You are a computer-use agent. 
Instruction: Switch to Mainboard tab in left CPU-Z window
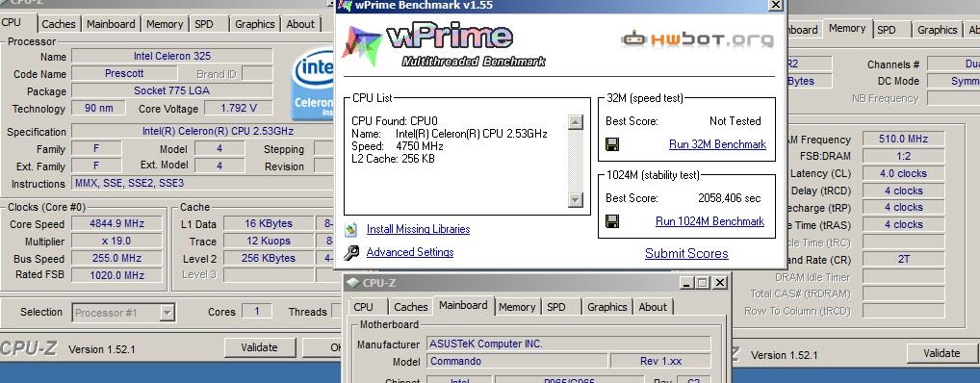(111, 24)
